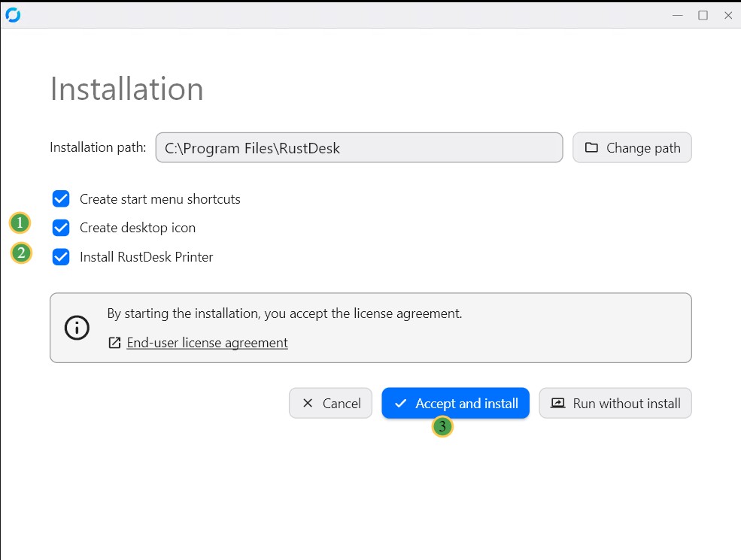This screenshot has height=560, width=741.
Task: Click the numbered badge 3 below Accept and install
Action: [442, 427]
